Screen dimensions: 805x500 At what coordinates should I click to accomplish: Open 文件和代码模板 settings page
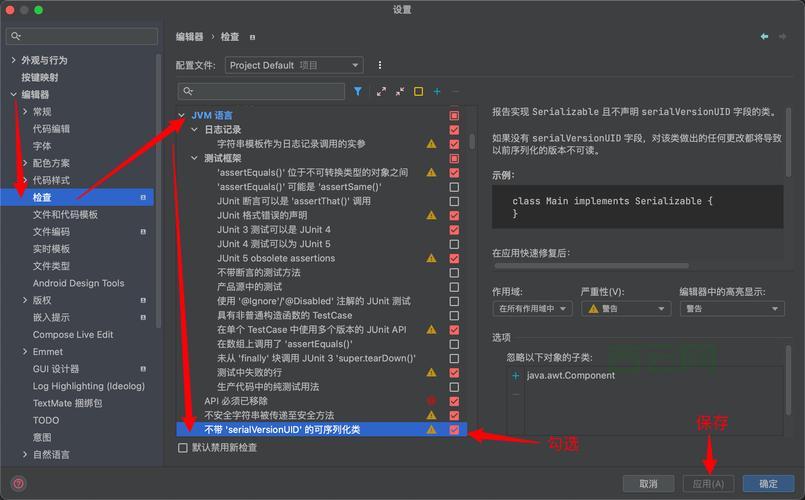point(65,215)
